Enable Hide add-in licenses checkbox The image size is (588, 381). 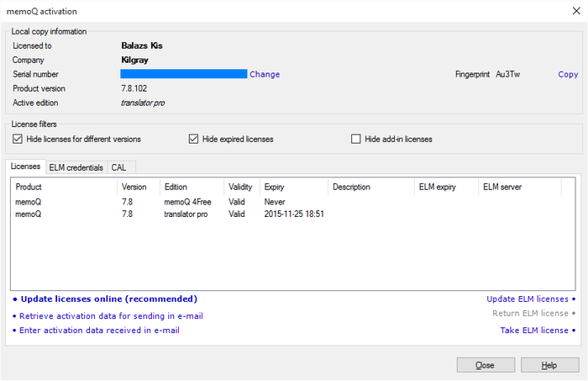tap(356, 139)
